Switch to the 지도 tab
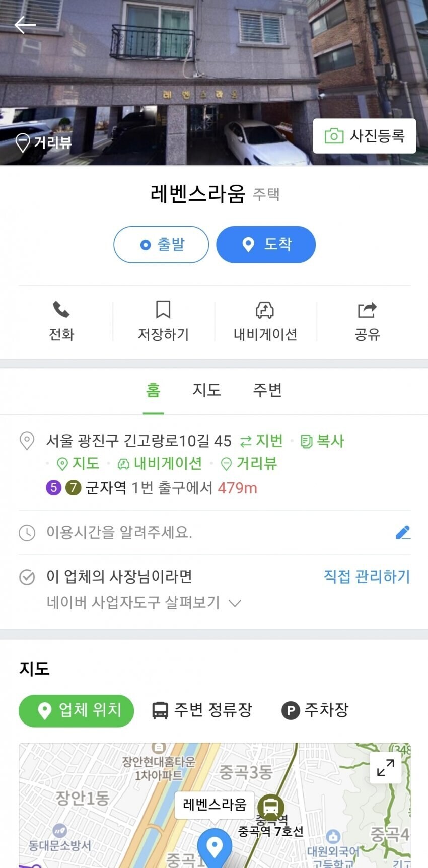The width and height of the screenshot is (428, 868). click(207, 390)
